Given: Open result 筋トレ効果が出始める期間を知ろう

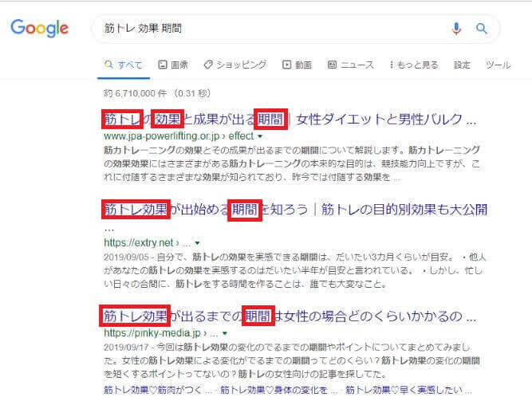Looking at the screenshot, I should pyautogui.click(x=295, y=210).
